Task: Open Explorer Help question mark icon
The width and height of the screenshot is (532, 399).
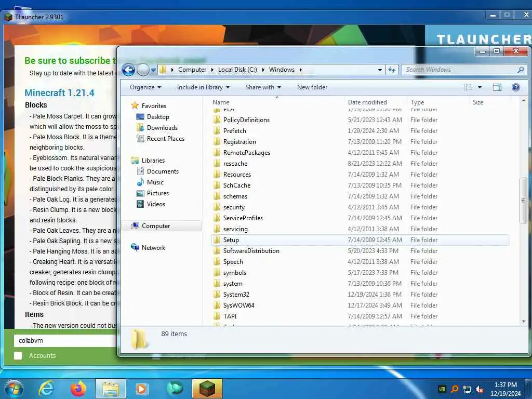Action: tap(516, 87)
